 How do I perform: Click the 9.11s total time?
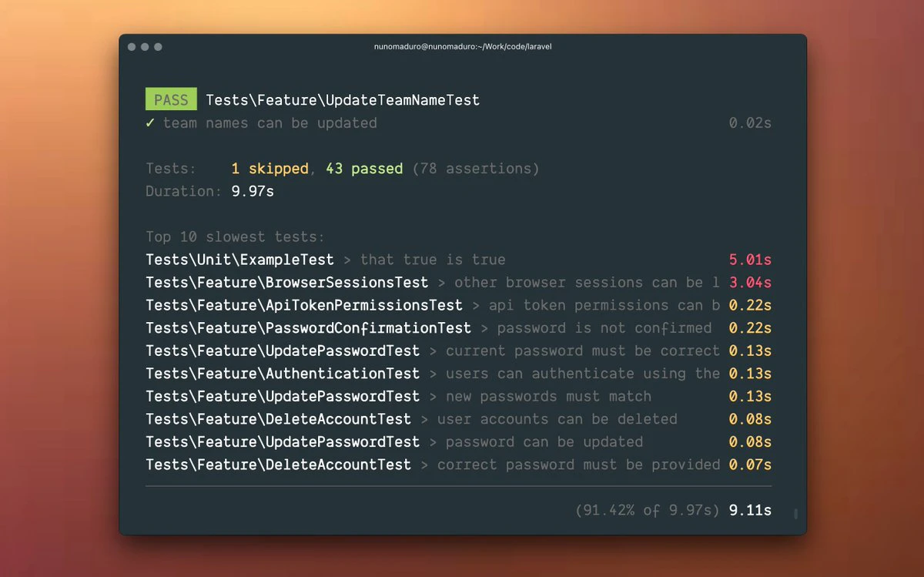coord(750,510)
